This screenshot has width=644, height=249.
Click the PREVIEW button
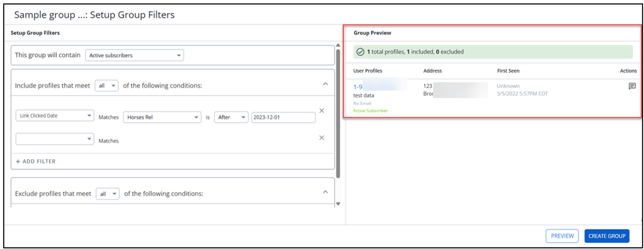point(562,236)
